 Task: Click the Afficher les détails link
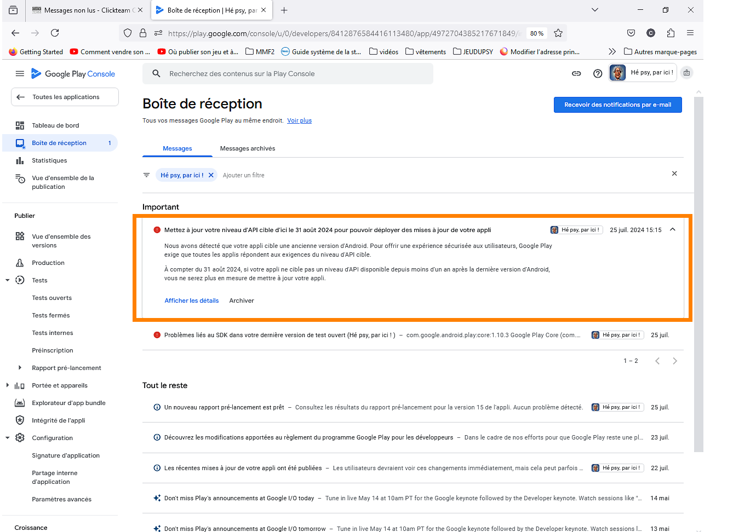[192, 300]
